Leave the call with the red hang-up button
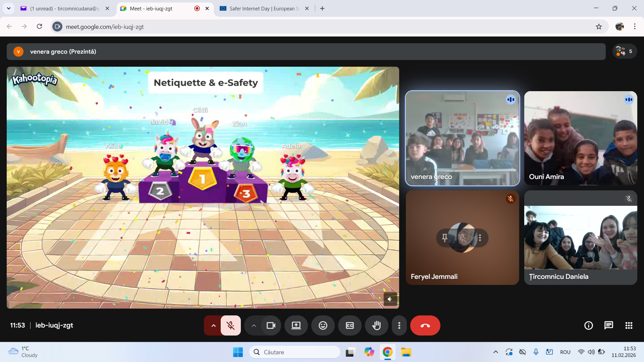Viewport: 644px width, 362px height. tap(425, 325)
